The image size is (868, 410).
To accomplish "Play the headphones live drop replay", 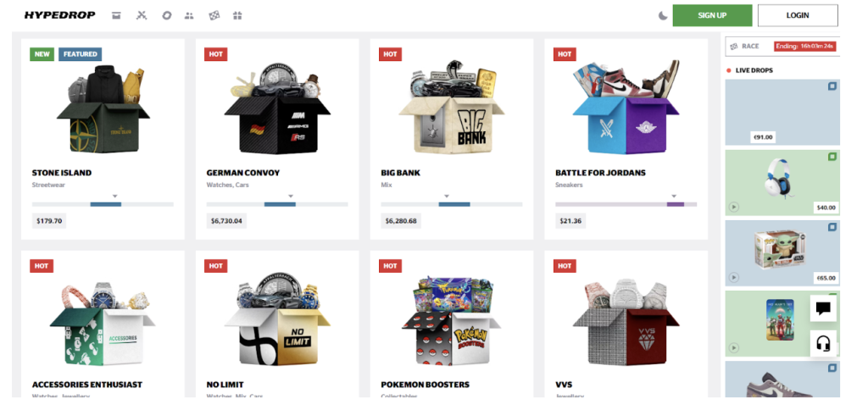I will 733,207.
